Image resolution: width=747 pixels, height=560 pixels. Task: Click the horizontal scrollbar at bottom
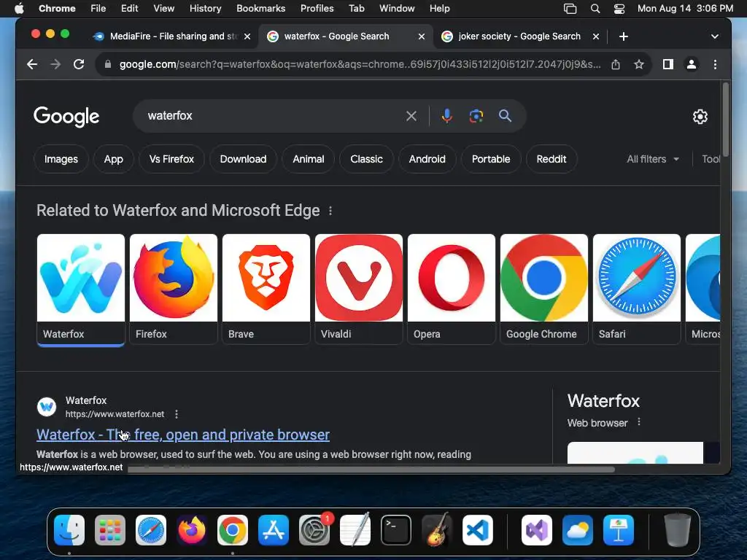click(x=371, y=470)
